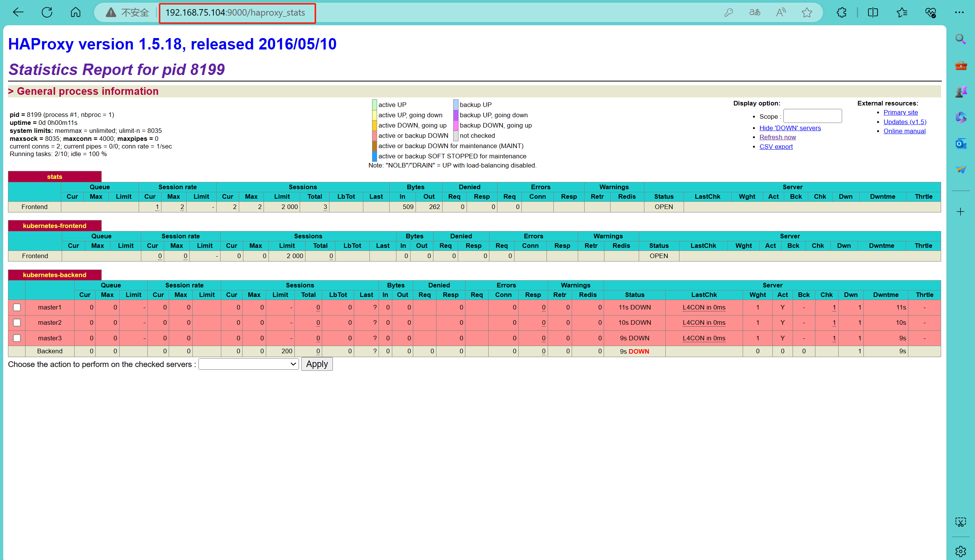Image resolution: width=975 pixels, height=560 pixels.
Task: Open the screenshot tool in the sidebar
Action: (961, 522)
